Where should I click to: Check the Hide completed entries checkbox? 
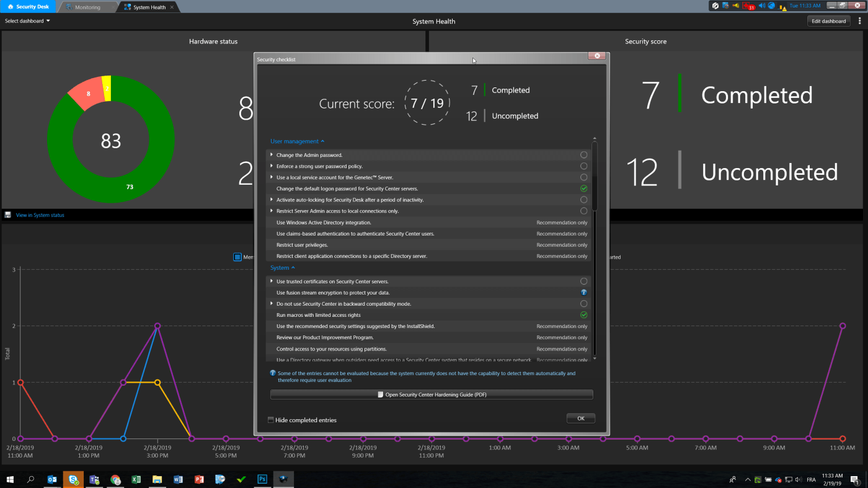(x=271, y=420)
